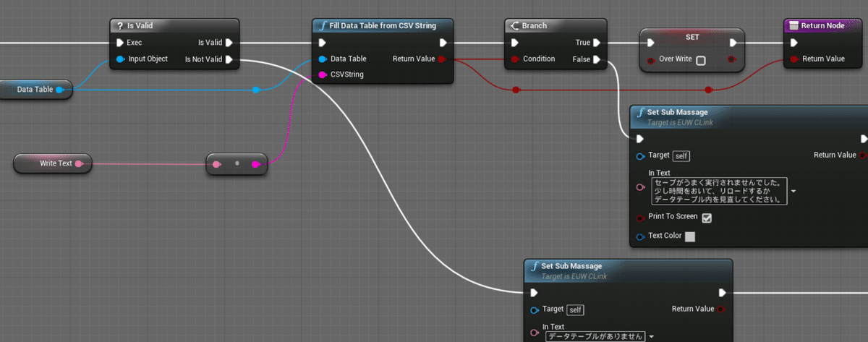The width and height of the screenshot is (868, 342).
Task: Click upper Set Sub Massage exec input pin
Action: 640,139
